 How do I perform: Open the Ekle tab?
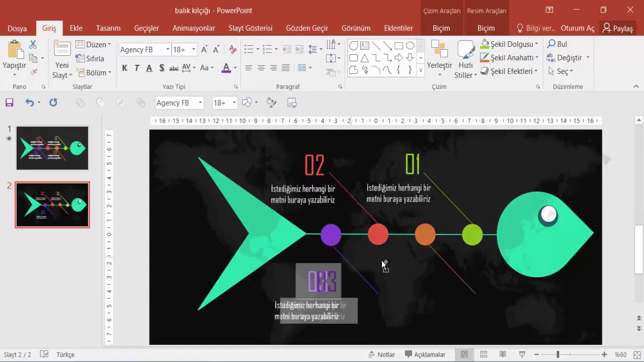(76, 28)
